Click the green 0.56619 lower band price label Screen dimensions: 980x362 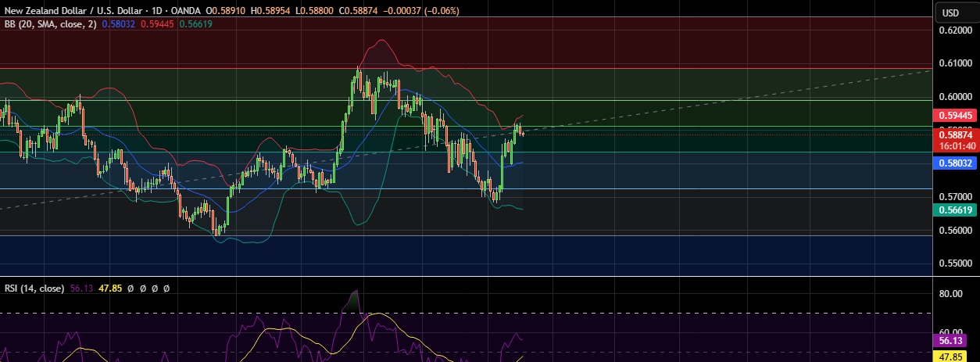(x=956, y=210)
